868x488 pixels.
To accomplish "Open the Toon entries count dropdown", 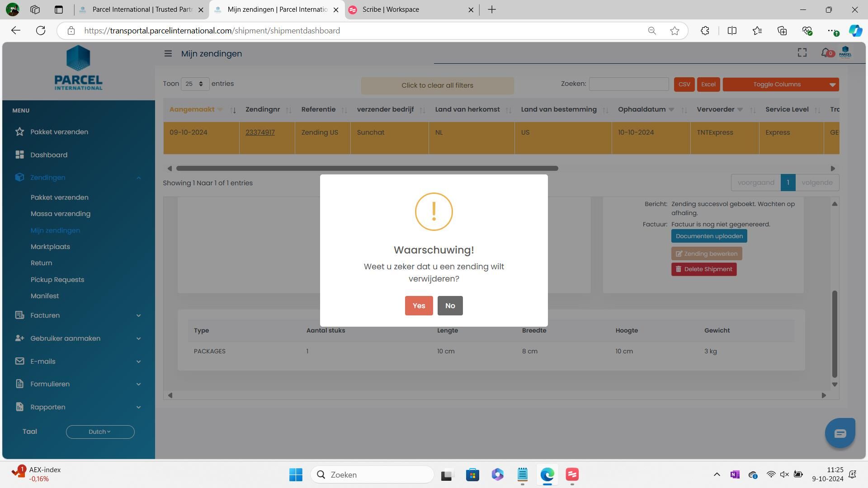I will point(195,84).
